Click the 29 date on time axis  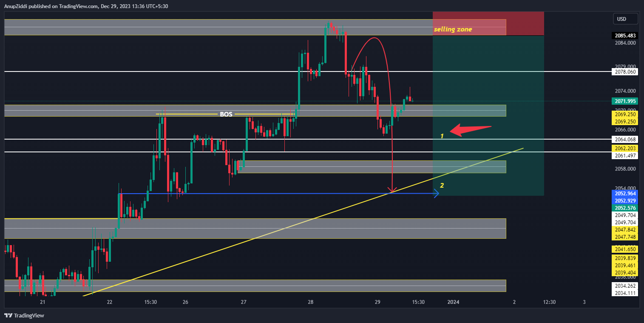(377, 302)
